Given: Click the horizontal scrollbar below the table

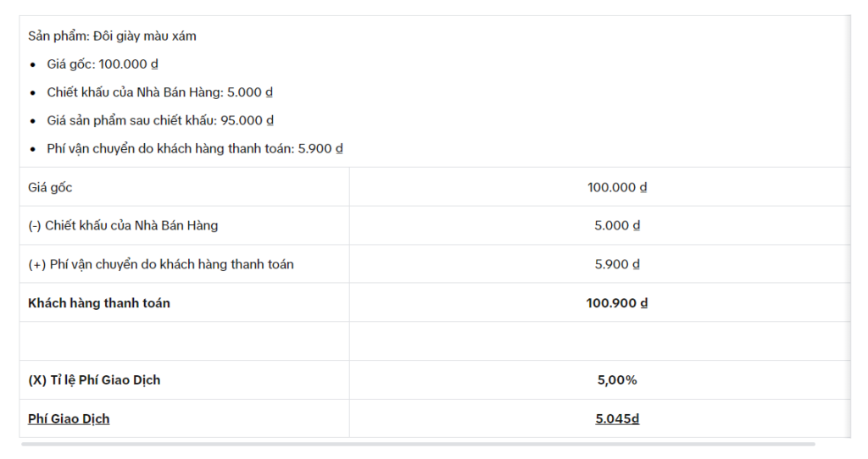Looking at the screenshot, I should click(418, 444).
